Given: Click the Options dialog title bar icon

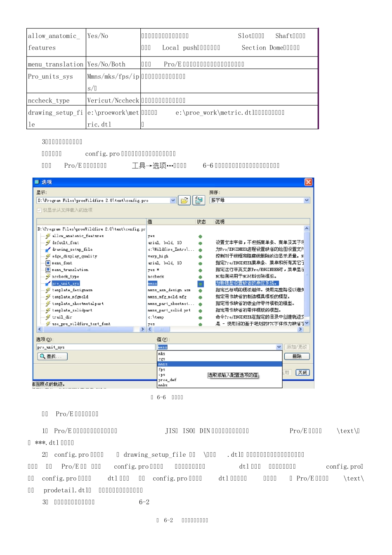Looking at the screenshot, I should [37, 182].
